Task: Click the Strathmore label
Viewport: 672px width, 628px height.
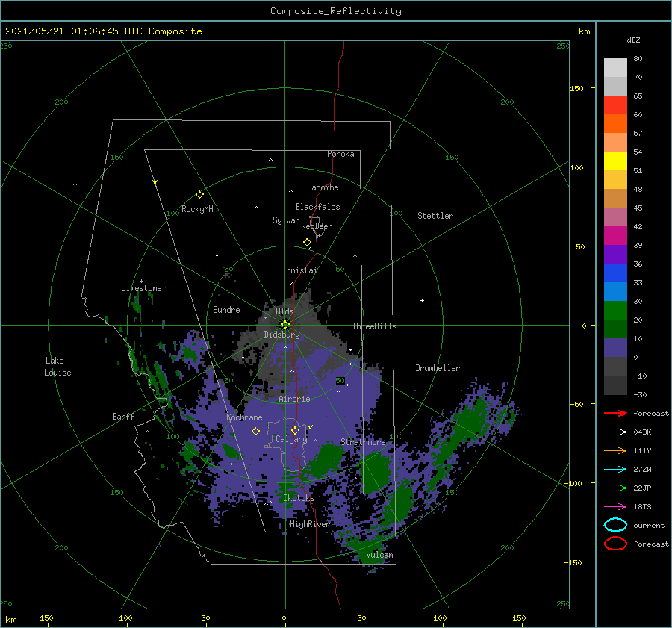Action: coord(363,442)
